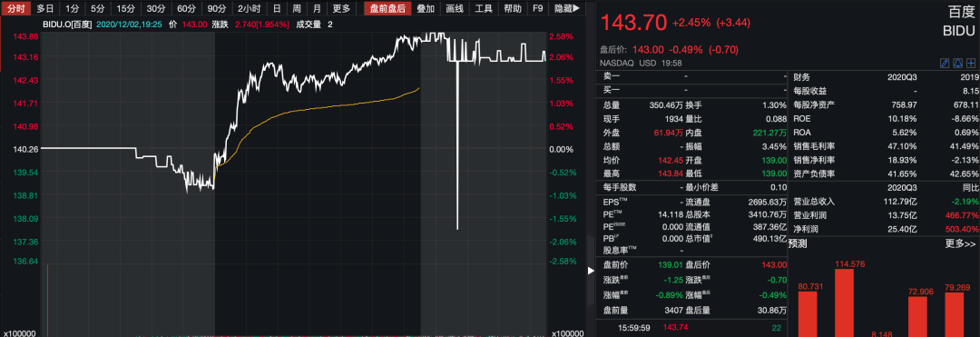Set a price alert with bell icon
The image size is (980, 337).
(x=958, y=64)
